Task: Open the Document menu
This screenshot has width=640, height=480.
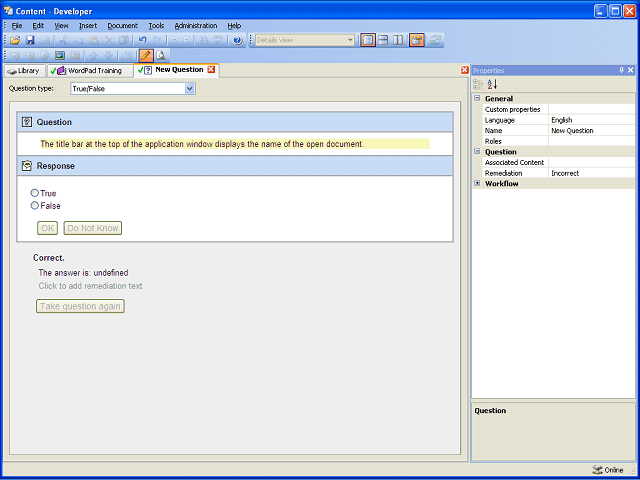Action: tap(122, 25)
